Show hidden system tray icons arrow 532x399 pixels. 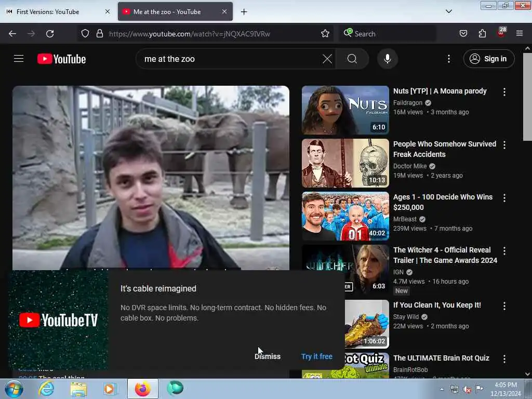coord(442,389)
